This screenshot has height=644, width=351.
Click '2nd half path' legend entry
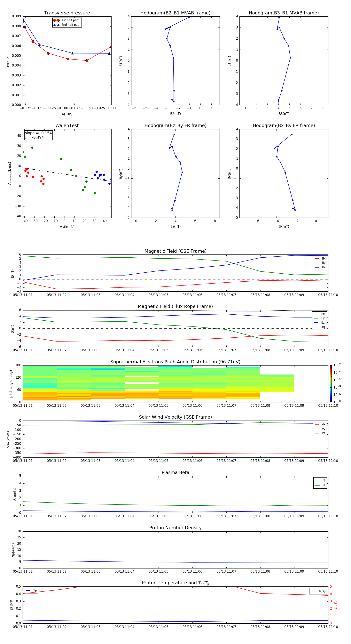click(67, 25)
